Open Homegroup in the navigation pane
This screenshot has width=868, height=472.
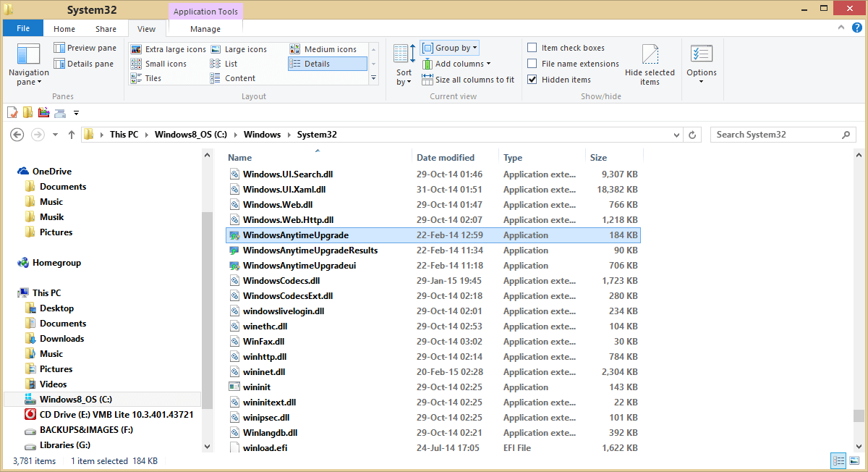click(56, 263)
